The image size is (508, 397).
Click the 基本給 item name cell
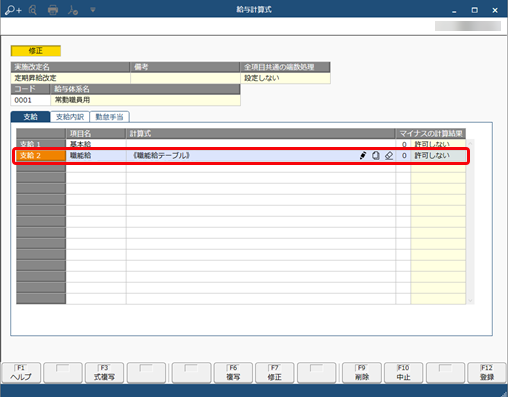click(x=96, y=144)
